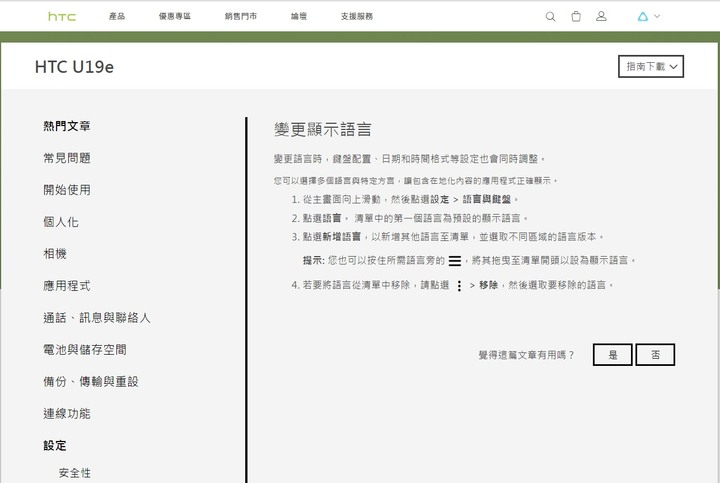The width and height of the screenshot is (720, 483).
Task: Click the 移除 bold text in step 4
Action: coord(489,285)
